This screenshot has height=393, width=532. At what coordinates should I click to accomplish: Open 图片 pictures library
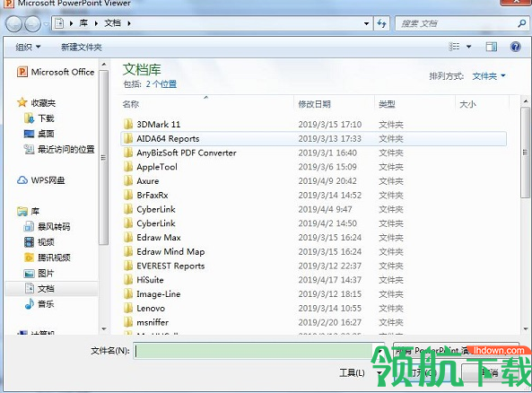(x=39, y=273)
